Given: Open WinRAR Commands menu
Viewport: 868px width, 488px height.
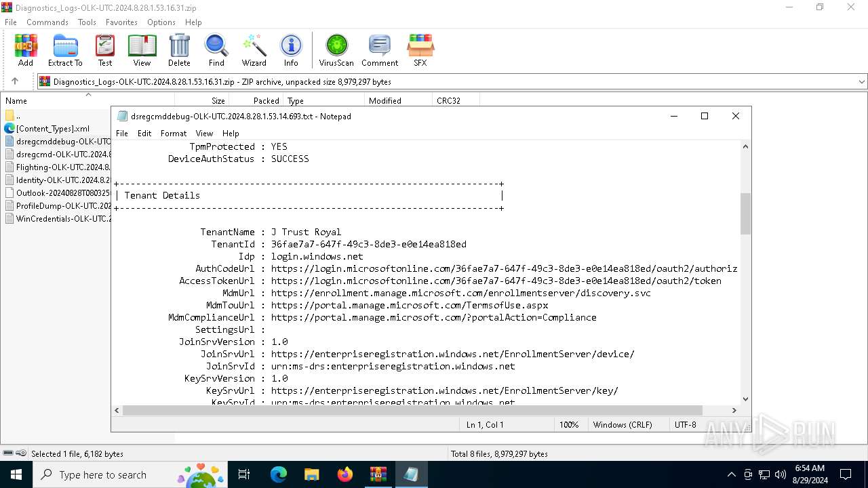Looking at the screenshot, I should [47, 22].
